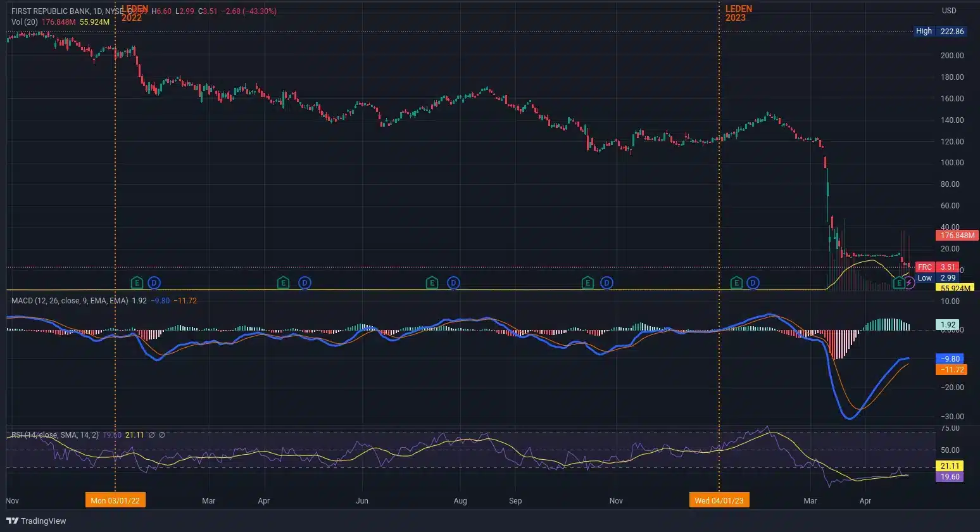Image resolution: width=980 pixels, height=532 pixels.
Task: Click the 100.00 price axis value
Action: [952, 163]
